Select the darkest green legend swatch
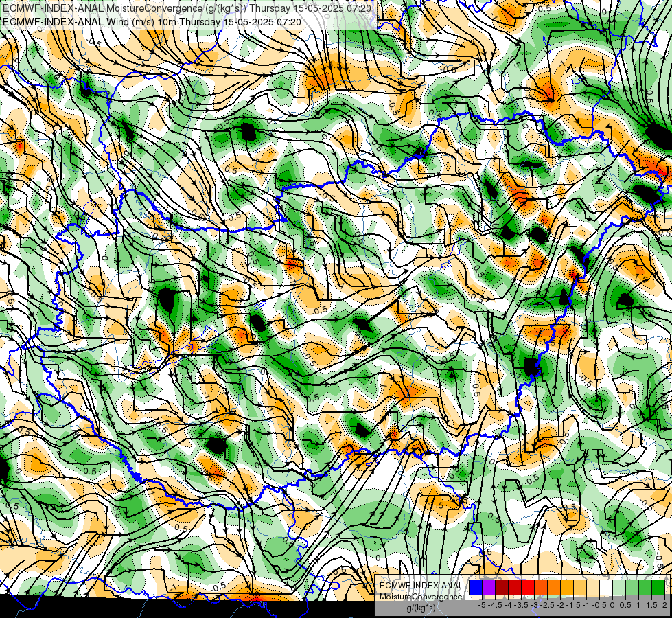Image resolution: width=672 pixels, height=618 pixels. coord(658,587)
